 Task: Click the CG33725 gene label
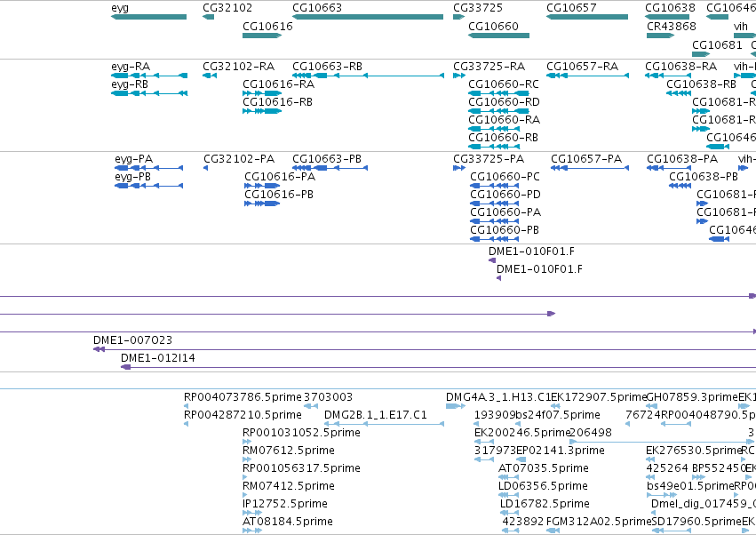click(478, 8)
